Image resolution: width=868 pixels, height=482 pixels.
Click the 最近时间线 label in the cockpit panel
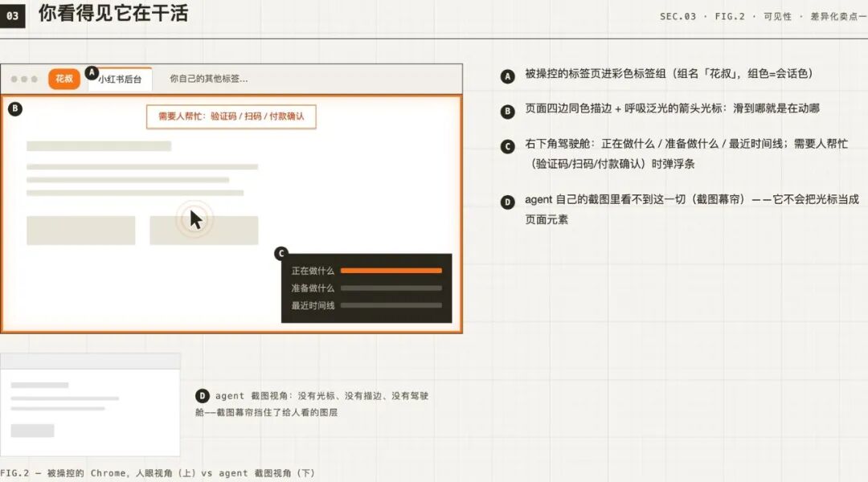(313, 305)
